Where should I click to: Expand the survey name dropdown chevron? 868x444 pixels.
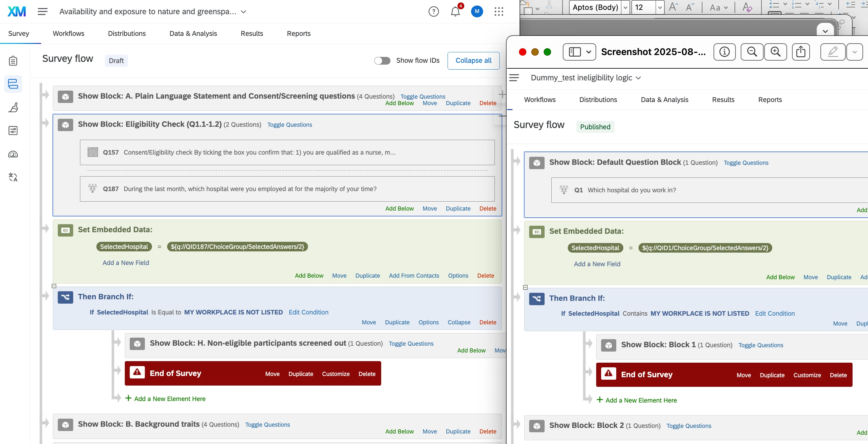coord(244,12)
